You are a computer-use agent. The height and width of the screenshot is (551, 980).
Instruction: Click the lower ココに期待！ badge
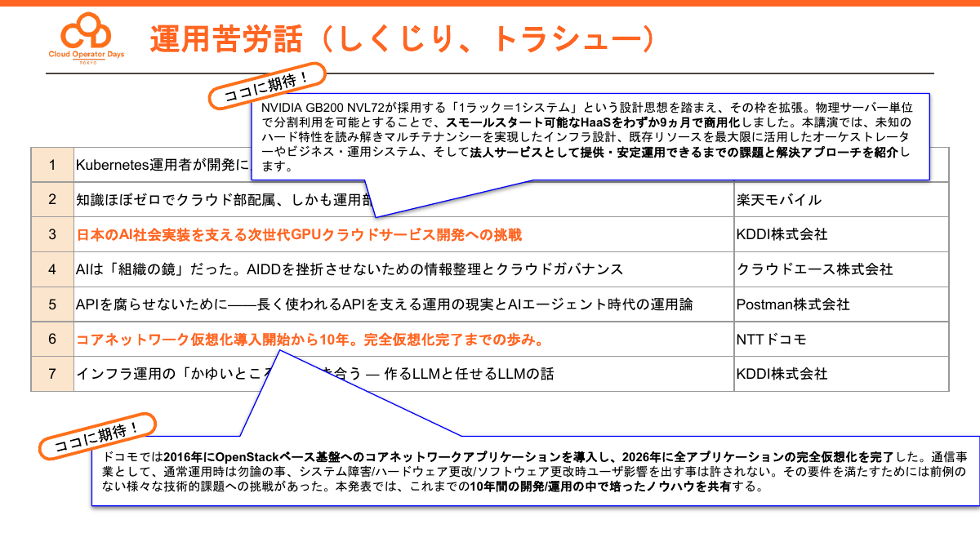[96, 435]
